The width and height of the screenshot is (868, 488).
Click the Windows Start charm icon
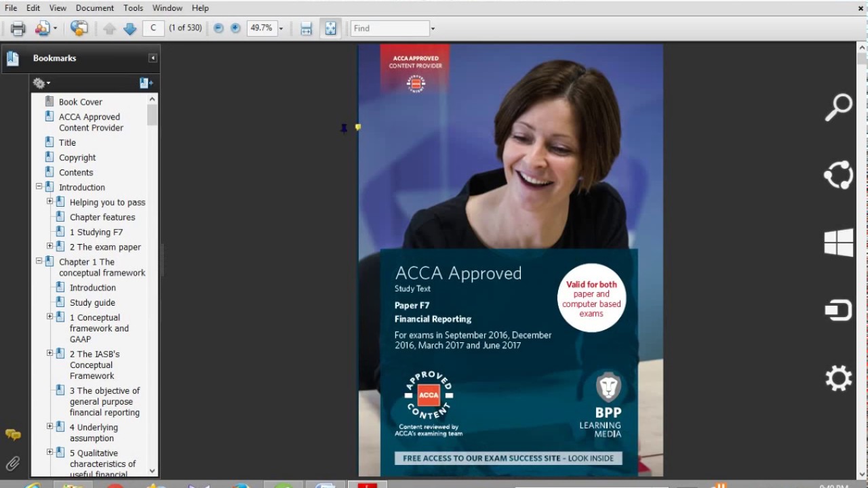839,243
